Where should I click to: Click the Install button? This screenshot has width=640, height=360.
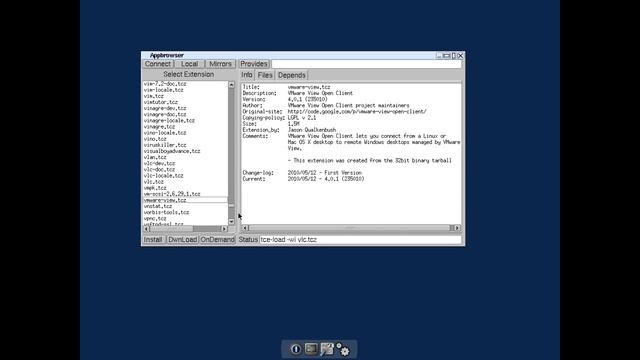(x=153, y=240)
